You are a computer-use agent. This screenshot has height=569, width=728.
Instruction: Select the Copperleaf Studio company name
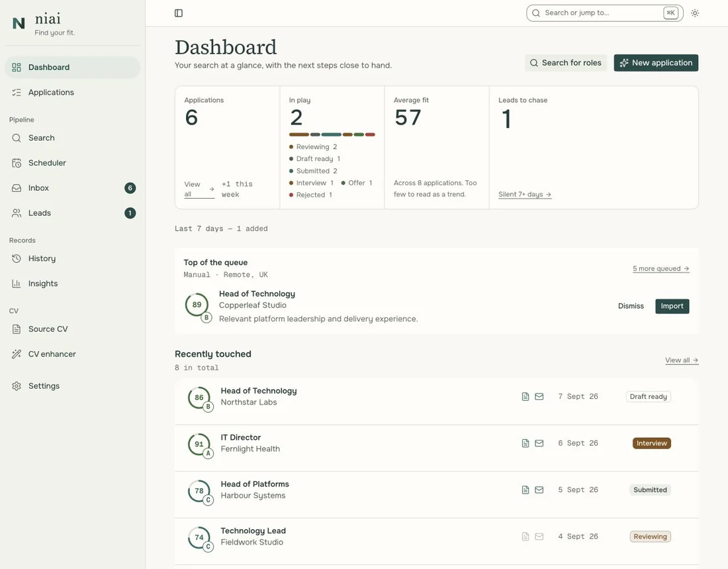pyautogui.click(x=253, y=305)
